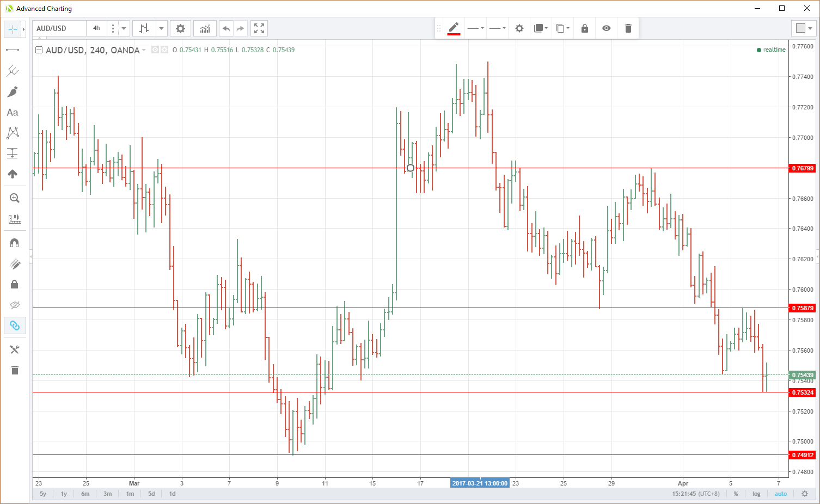Undo the last chart action
Screen dimensions: 820x504
227,28
